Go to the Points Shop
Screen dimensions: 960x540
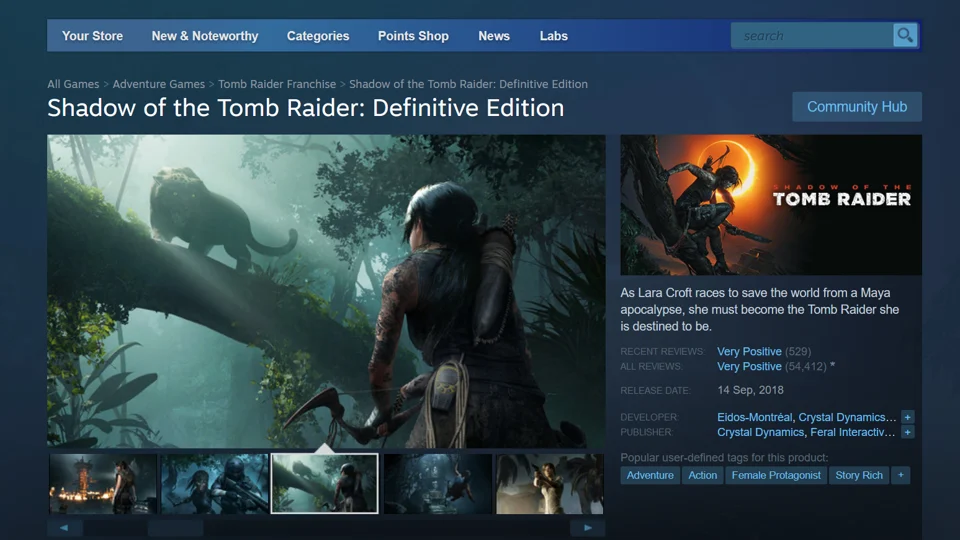click(x=413, y=36)
